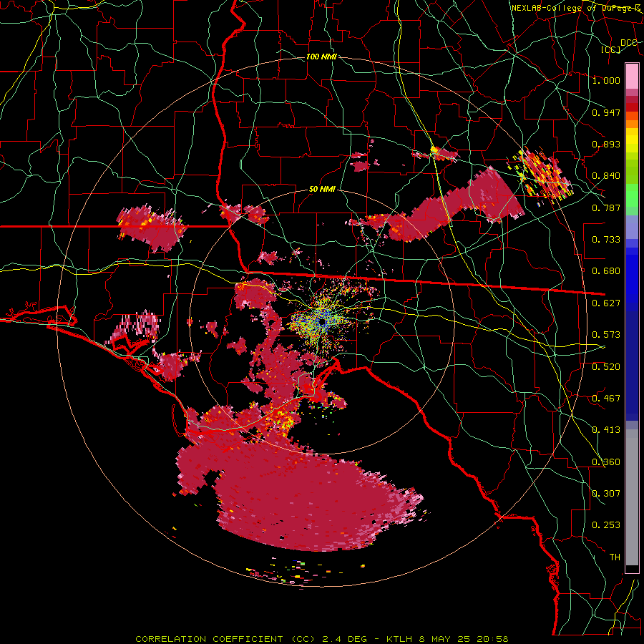Pick the yellow color bar segment
Viewport: 644px width, 644px height.
click(632, 141)
